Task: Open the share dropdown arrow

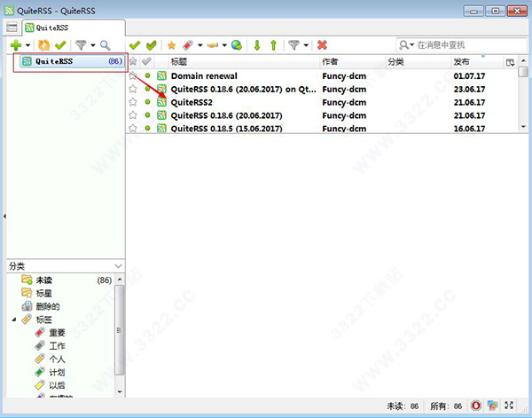Action: [x=224, y=45]
